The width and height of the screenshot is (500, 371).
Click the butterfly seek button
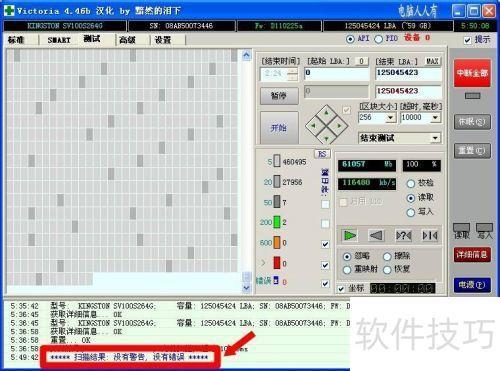(x=430, y=236)
